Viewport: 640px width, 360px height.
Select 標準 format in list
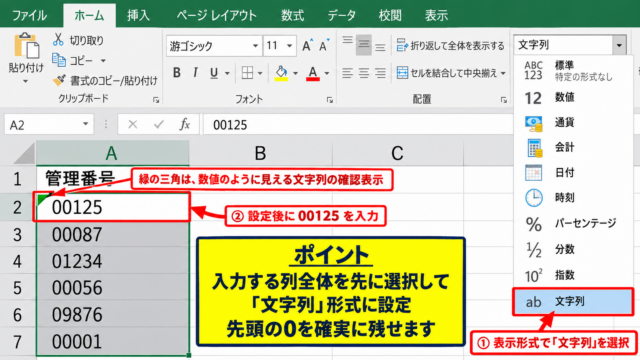[573, 70]
